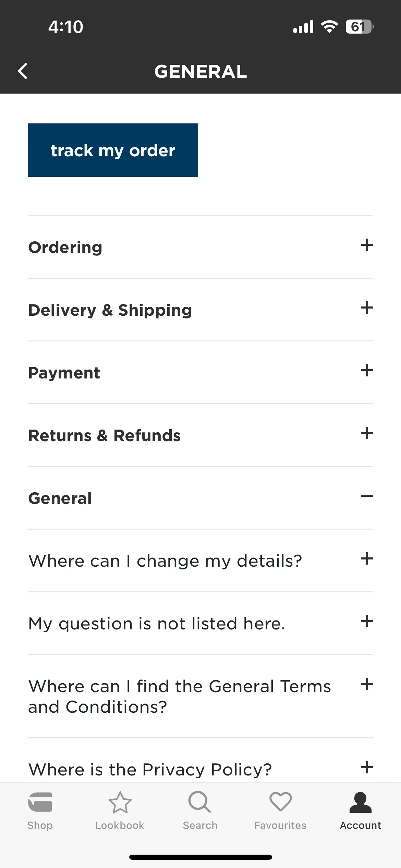Select the Lookbook tab label
This screenshot has height=868, width=401.
tap(120, 825)
